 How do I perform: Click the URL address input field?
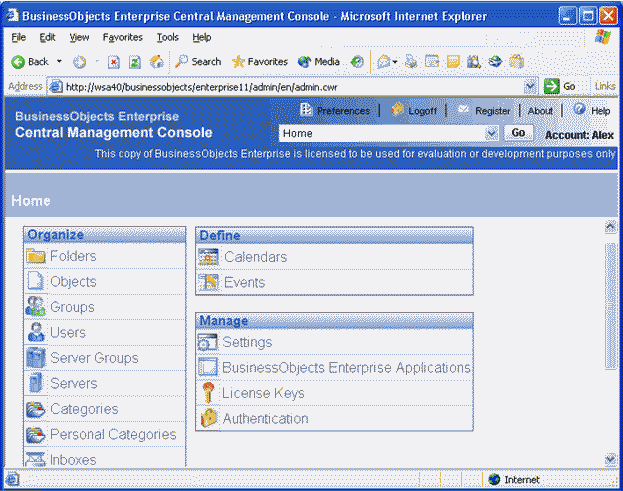(294, 87)
